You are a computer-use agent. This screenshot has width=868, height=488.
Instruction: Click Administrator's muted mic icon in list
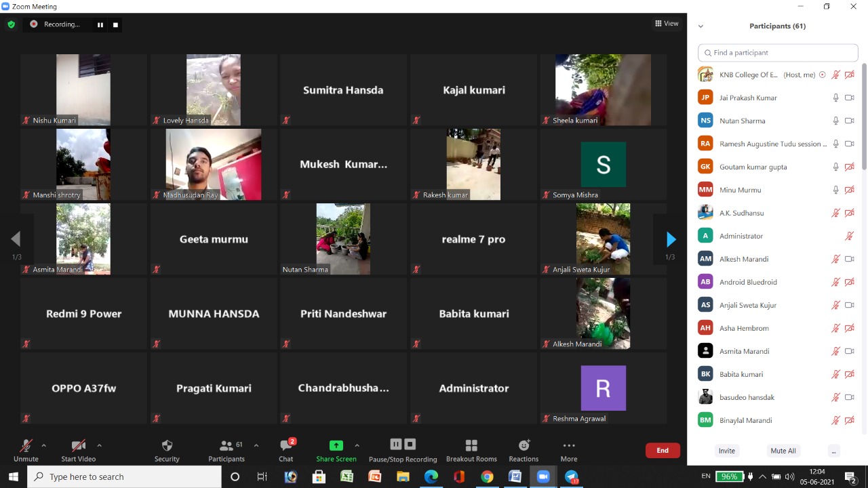(x=849, y=236)
